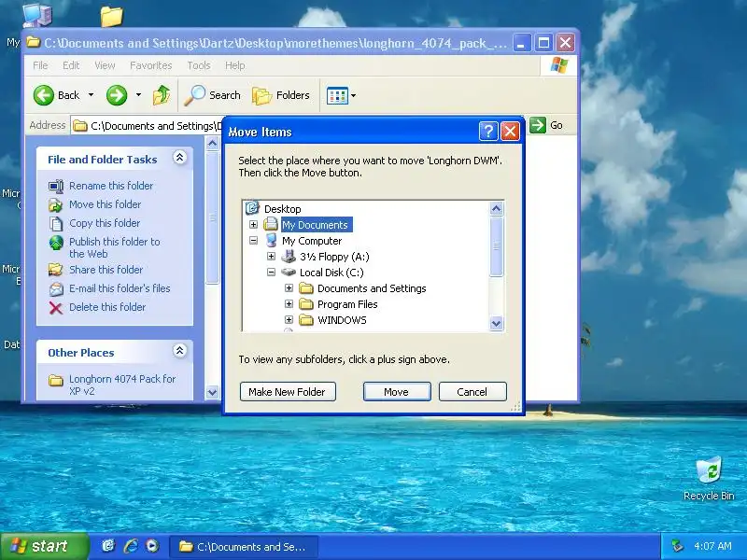Click the Windows Media Player quick launch icon
The image size is (747, 560).
152,546
